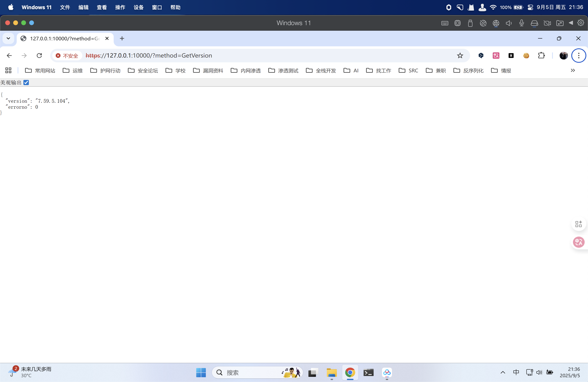
Task: Toggle sound in Parallels title bar
Action: click(509, 23)
